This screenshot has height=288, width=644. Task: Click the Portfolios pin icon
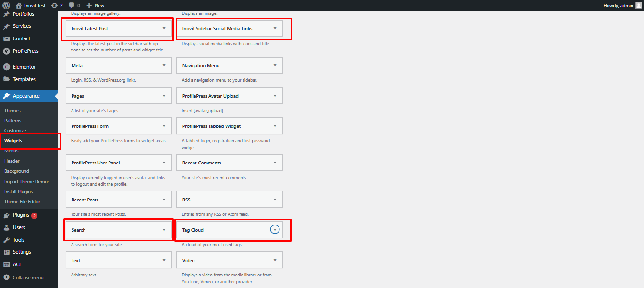[x=7, y=14]
